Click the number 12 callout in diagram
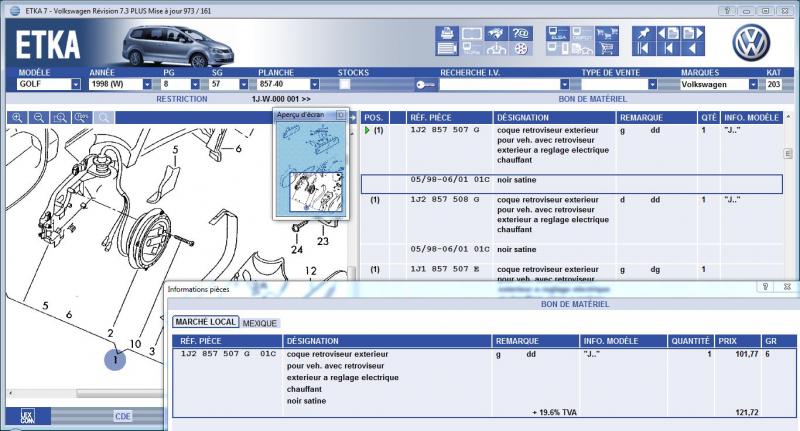 tap(311, 271)
